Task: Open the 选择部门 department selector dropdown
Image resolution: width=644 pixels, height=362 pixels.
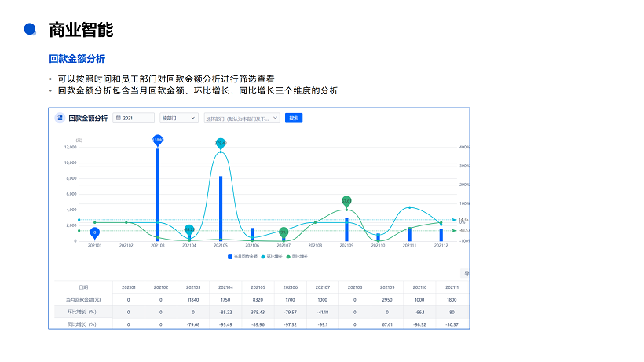Action: (242, 119)
